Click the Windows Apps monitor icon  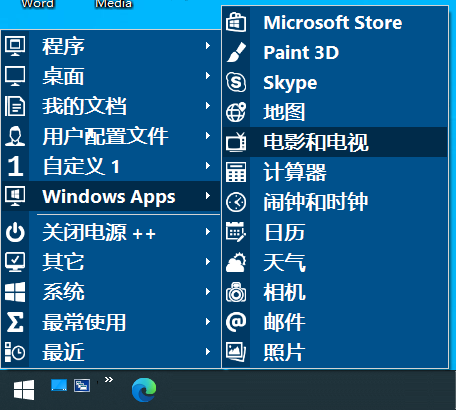click(x=15, y=196)
